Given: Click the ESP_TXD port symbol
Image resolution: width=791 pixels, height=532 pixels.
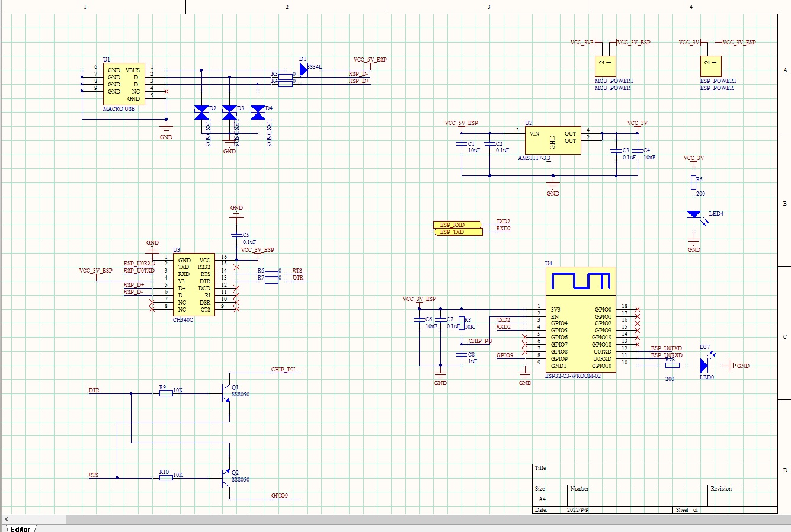Looking at the screenshot, I should 458,232.
